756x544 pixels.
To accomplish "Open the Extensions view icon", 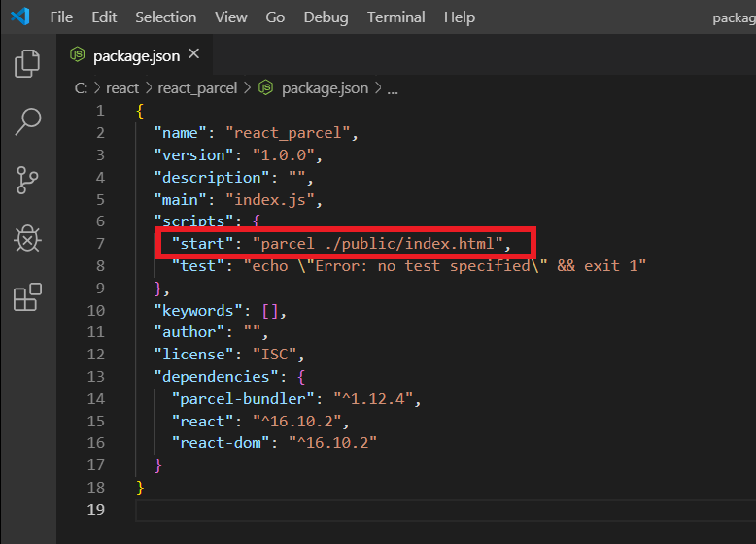I will click(27, 297).
